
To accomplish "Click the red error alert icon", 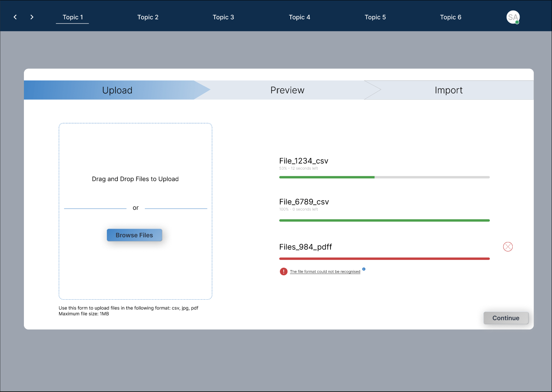I will 284,272.
